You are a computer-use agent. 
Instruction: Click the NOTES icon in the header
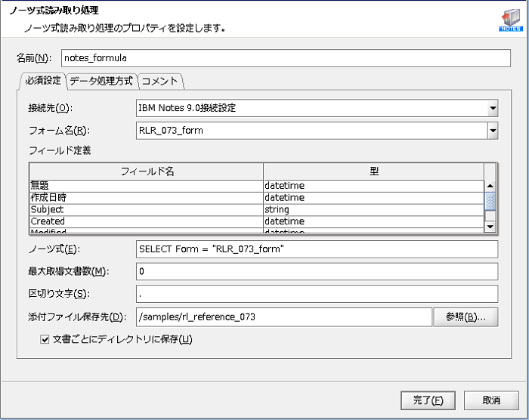[510, 20]
